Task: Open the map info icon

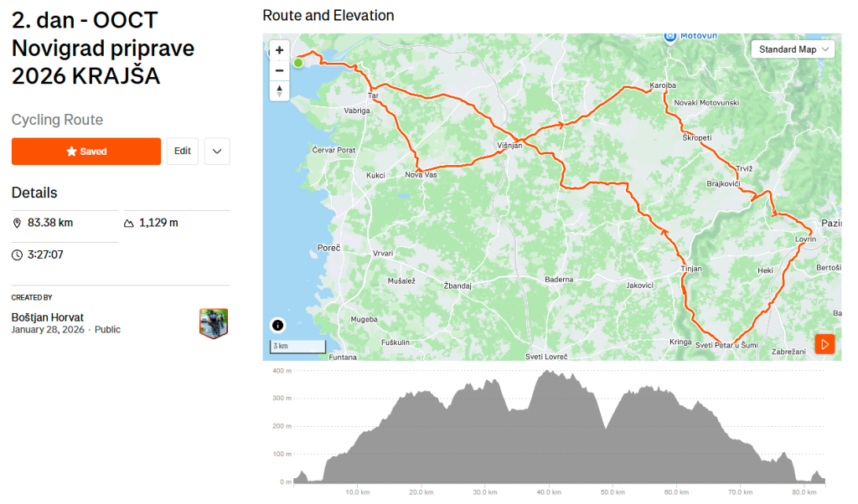Action: [277, 325]
